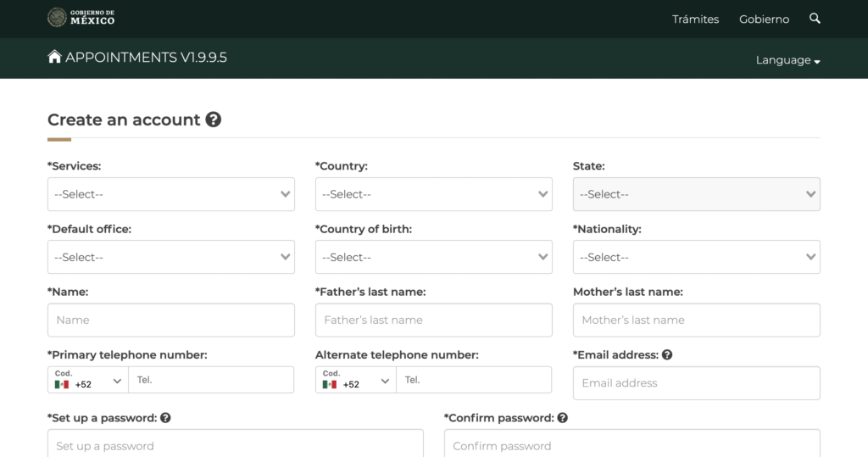The image size is (868, 457).
Task: Open the Trámites menu
Action: [x=695, y=19]
